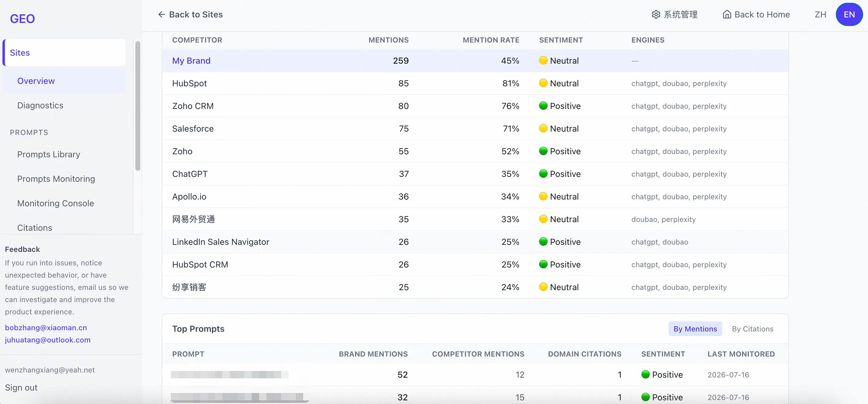Click the Top Prompts heading
Screen dimensions: 868x404
(x=198, y=329)
